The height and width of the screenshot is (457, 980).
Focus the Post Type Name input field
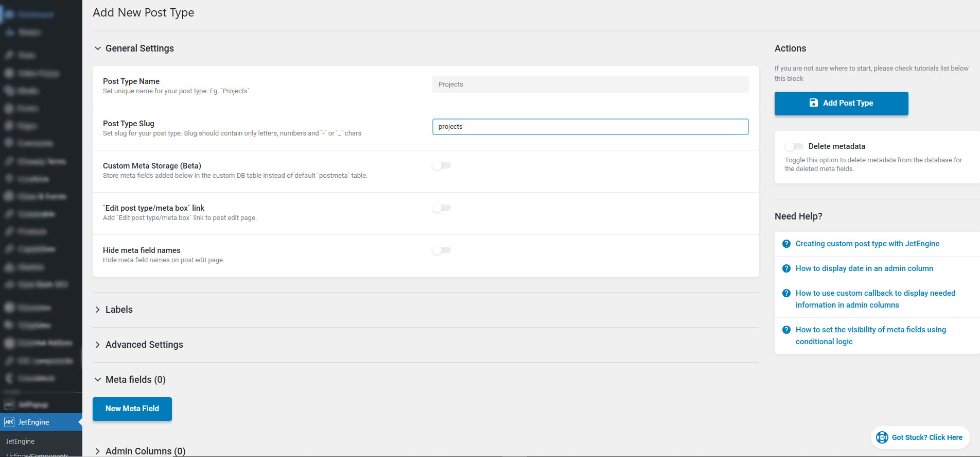[590, 84]
